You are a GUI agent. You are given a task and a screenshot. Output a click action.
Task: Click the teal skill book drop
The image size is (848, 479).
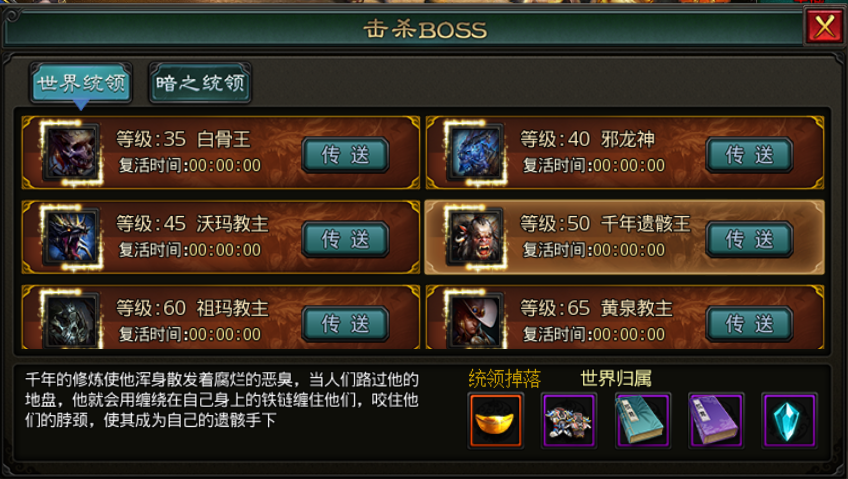[x=642, y=421]
